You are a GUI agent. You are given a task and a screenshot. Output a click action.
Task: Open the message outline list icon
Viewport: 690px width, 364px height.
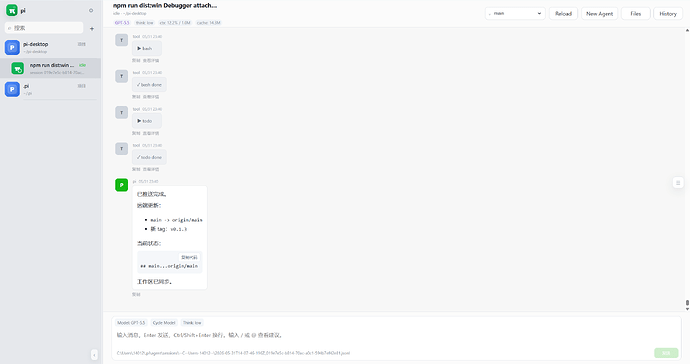[678, 183]
